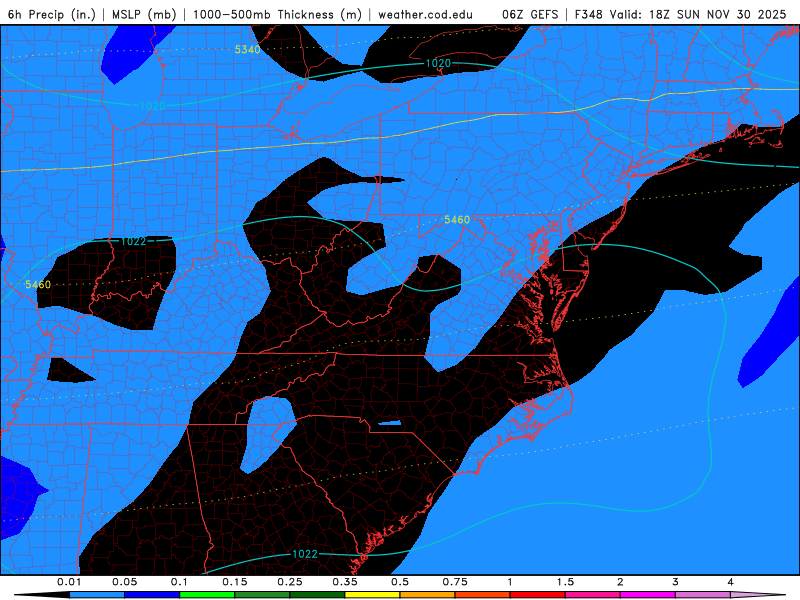
Task: Click the 5460 thickness label near Maryland
Action: click(457, 220)
